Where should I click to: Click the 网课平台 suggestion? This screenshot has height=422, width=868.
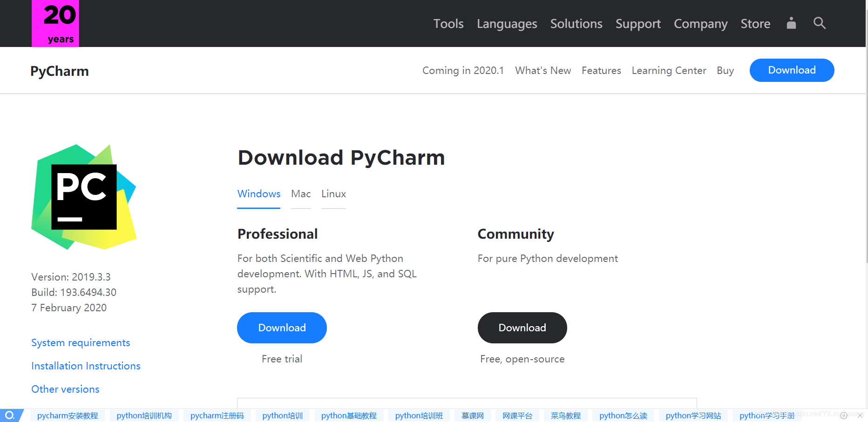(x=517, y=415)
